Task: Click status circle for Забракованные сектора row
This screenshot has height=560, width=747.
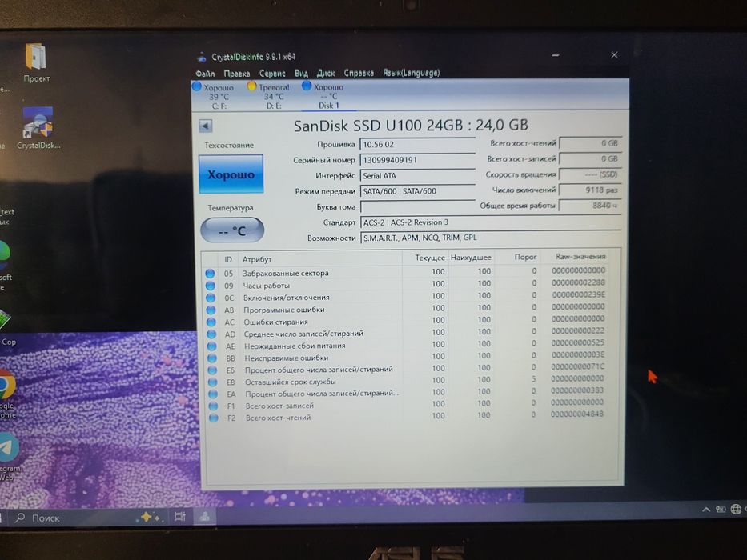Action: 210,274
